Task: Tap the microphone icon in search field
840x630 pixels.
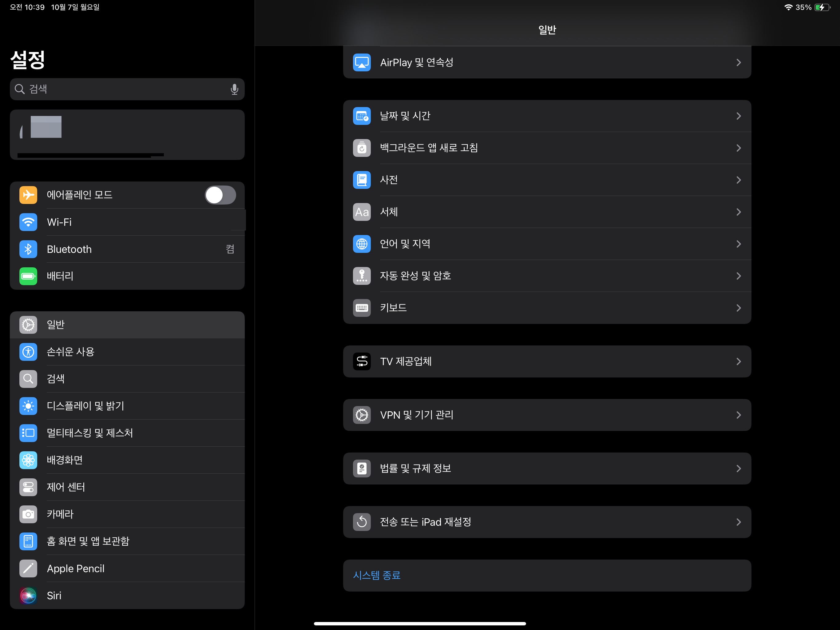Action: [234, 89]
